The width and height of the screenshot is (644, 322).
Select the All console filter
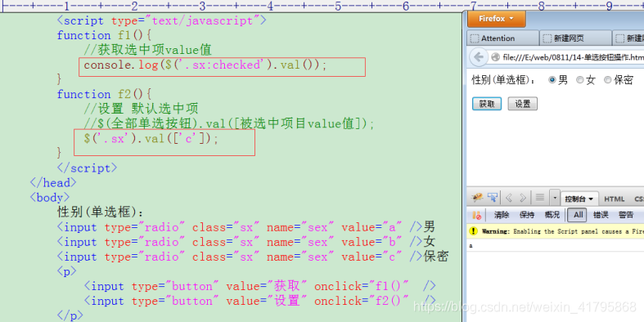point(578,214)
